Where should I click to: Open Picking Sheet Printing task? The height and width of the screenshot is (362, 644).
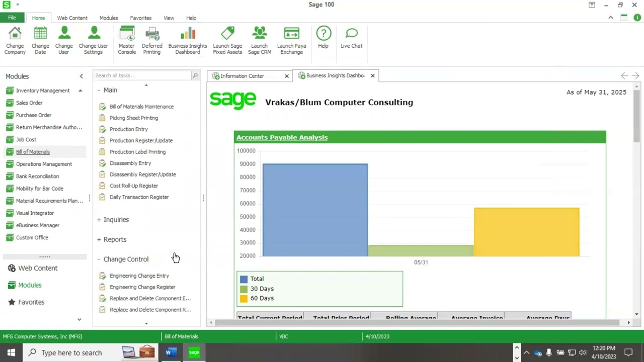tap(134, 118)
